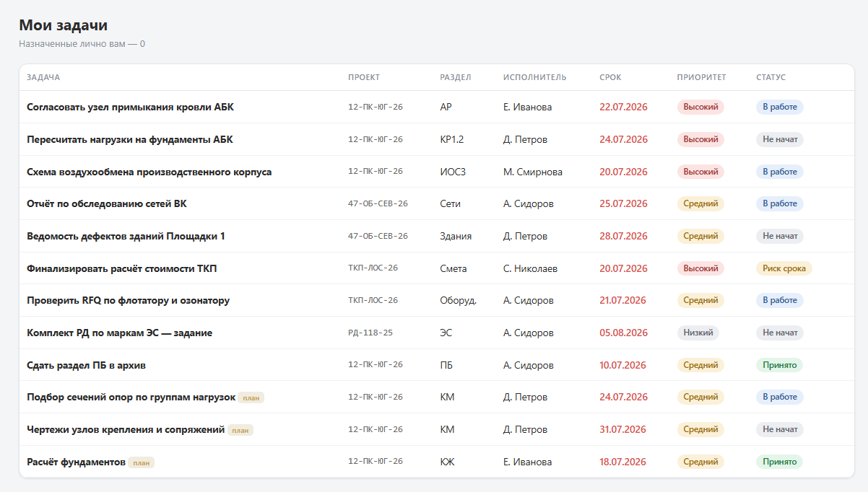The height and width of the screenshot is (492, 868).
Task: Click В работе status for Схема воздухообмена
Action: tap(780, 172)
